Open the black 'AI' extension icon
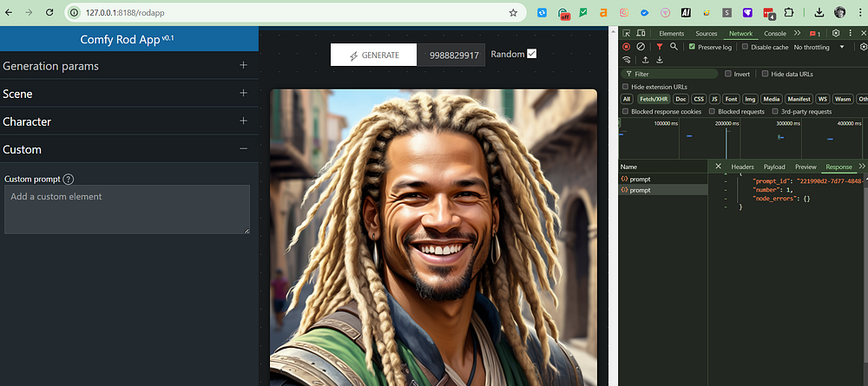This screenshot has width=868, height=386. tap(686, 12)
